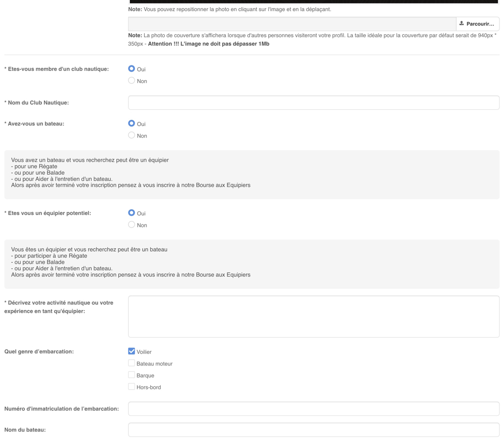
Task: Select Oui for club nautique membership
Action: tap(132, 68)
